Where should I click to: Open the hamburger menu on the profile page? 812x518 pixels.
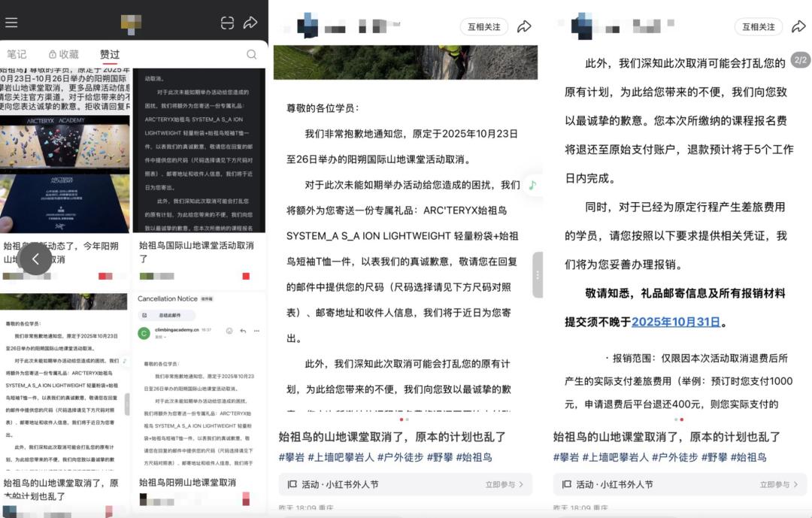tap(11, 23)
